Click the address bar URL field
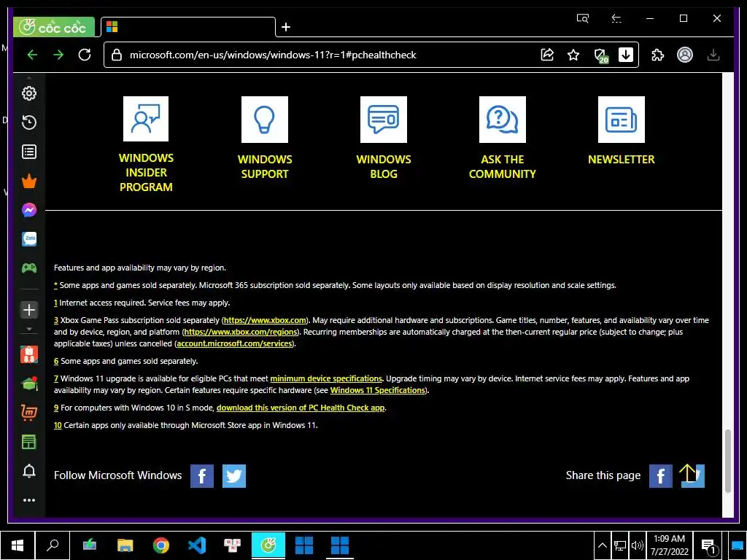 pos(324,55)
